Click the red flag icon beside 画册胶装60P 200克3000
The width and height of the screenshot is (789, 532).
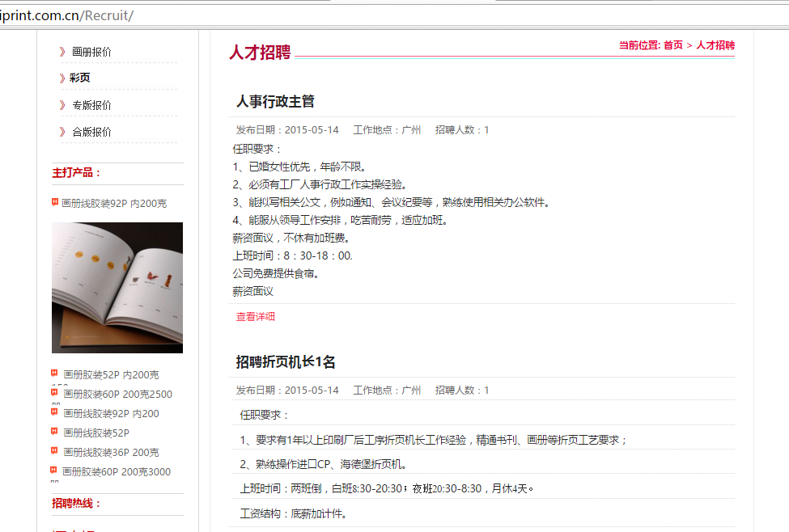[53, 471]
